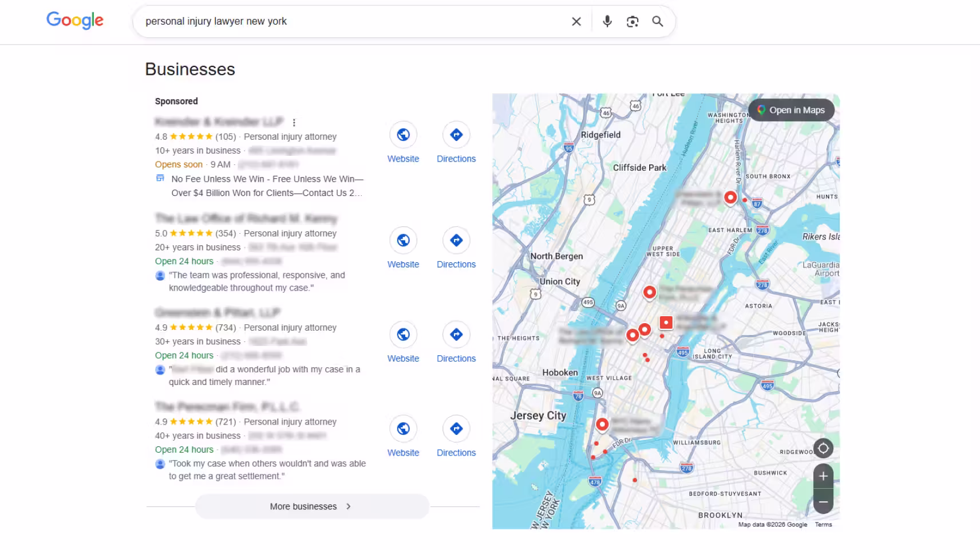980x550 pixels.
Task: Click the 'Cliffside Park' label on the map
Action: pyautogui.click(x=640, y=168)
